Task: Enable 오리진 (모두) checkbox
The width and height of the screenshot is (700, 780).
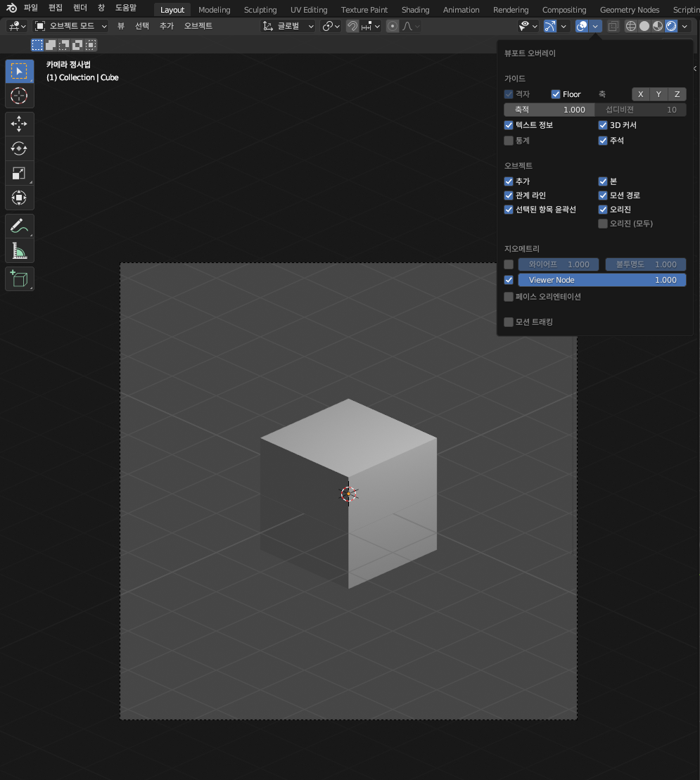Action: pyautogui.click(x=603, y=224)
